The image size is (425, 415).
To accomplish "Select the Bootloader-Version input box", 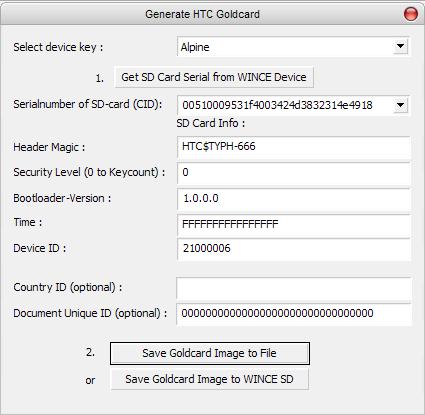I will [x=293, y=199].
